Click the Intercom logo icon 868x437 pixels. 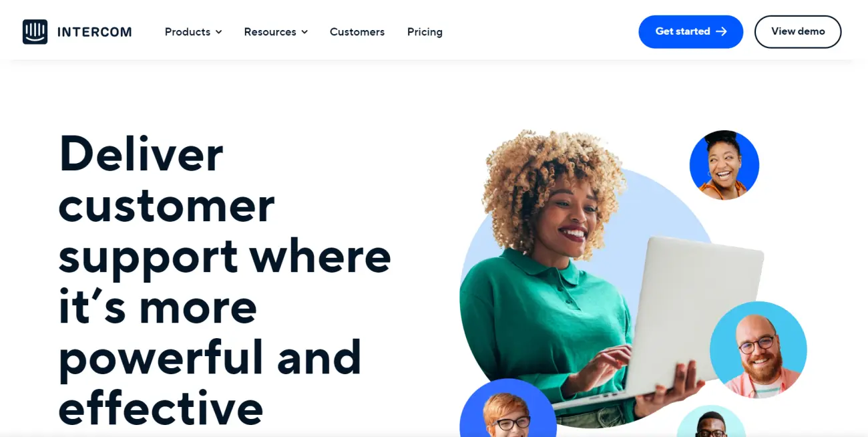tap(35, 32)
